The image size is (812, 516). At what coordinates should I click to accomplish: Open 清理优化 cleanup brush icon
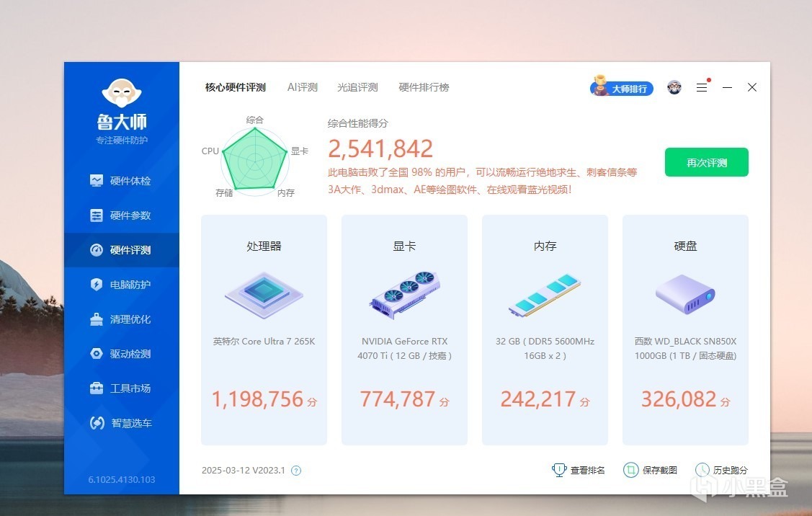97,319
